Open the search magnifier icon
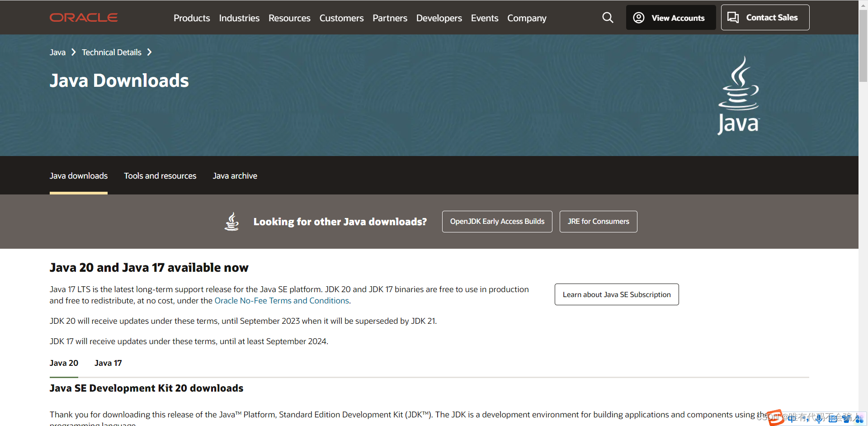The height and width of the screenshot is (426, 868). click(608, 18)
